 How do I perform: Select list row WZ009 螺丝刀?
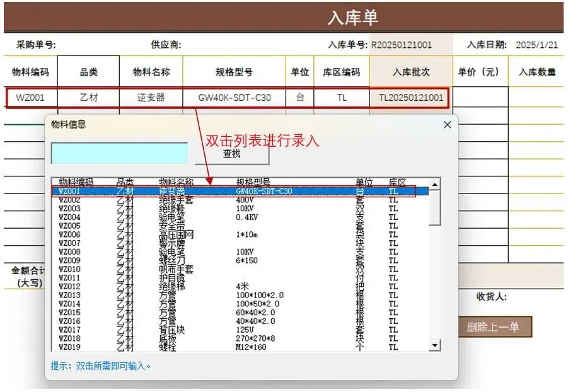(x=240, y=260)
